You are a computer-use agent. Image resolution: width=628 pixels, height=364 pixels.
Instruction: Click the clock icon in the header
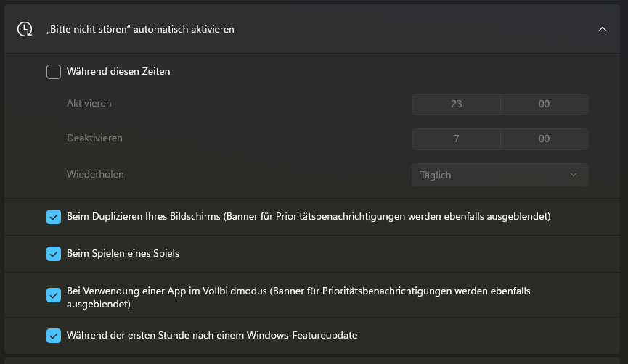pyautogui.click(x=25, y=29)
